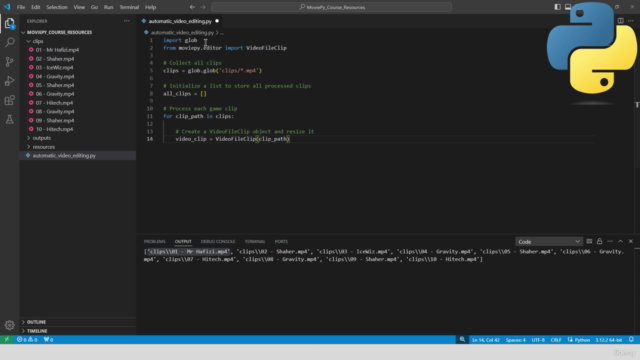This screenshot has height=360, width=640.
Task: Switch to the TERMINAL panel tab
Action: tap(255, 242)
